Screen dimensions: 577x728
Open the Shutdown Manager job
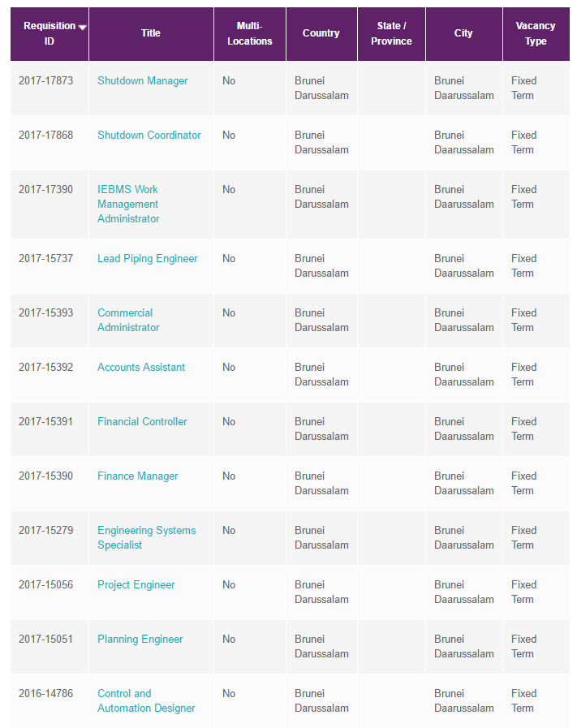(143, 81)
